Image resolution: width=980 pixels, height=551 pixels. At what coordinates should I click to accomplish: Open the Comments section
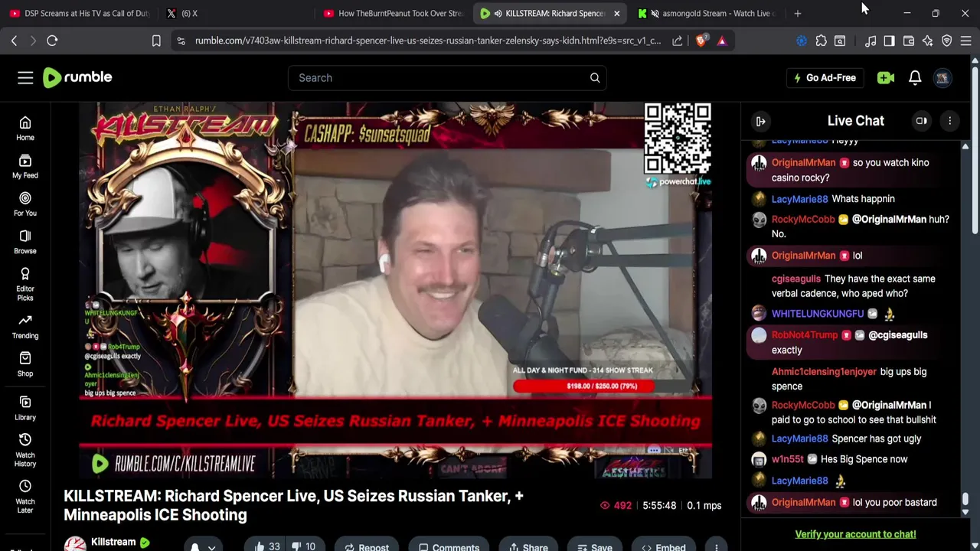tap(449, 547)
